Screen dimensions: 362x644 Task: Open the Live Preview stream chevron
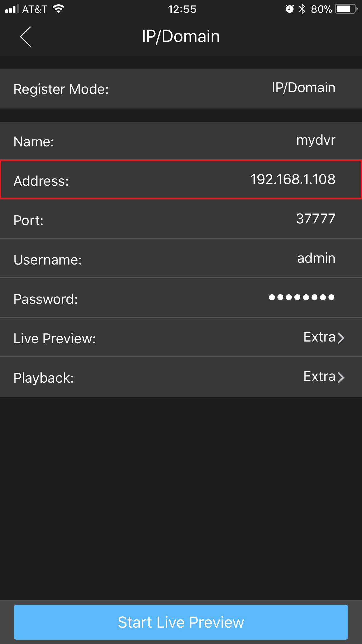point(341,338)
